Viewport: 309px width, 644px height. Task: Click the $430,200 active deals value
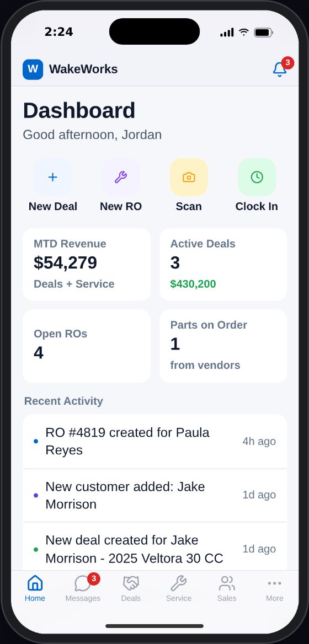[x=193, y=284]
